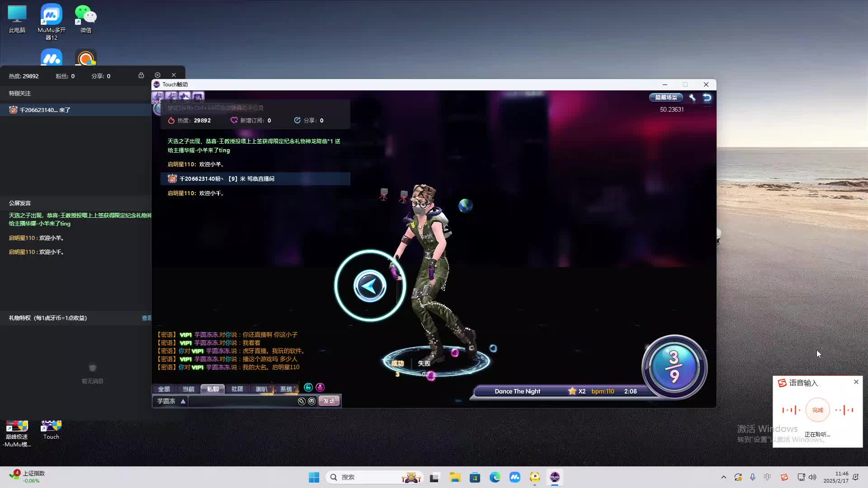
Task: Click the return arrow icon in game
Action: 707,98
